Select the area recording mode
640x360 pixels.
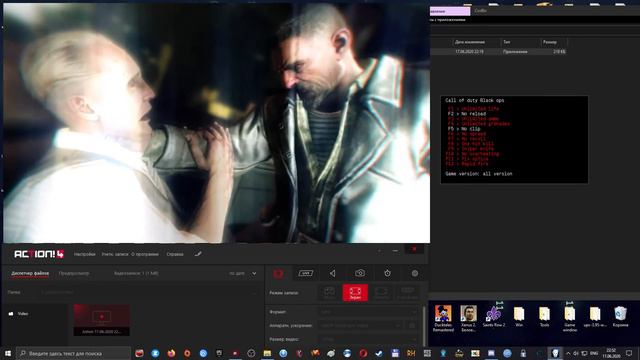[x=381, y=293]
